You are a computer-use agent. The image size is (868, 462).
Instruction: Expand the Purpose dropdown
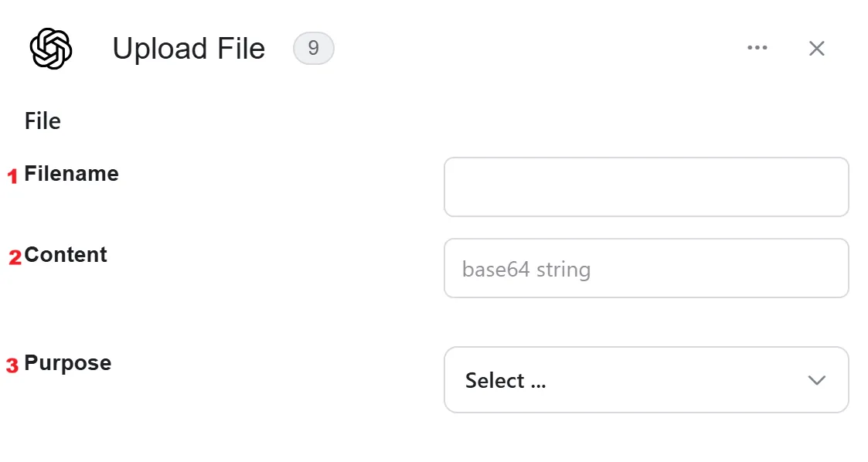(646, 379)
